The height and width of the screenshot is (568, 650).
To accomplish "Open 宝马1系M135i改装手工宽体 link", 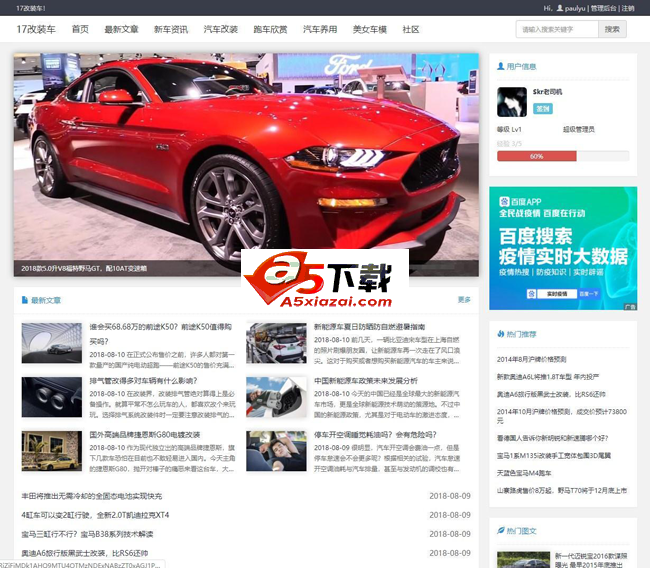I will [554, 455].
